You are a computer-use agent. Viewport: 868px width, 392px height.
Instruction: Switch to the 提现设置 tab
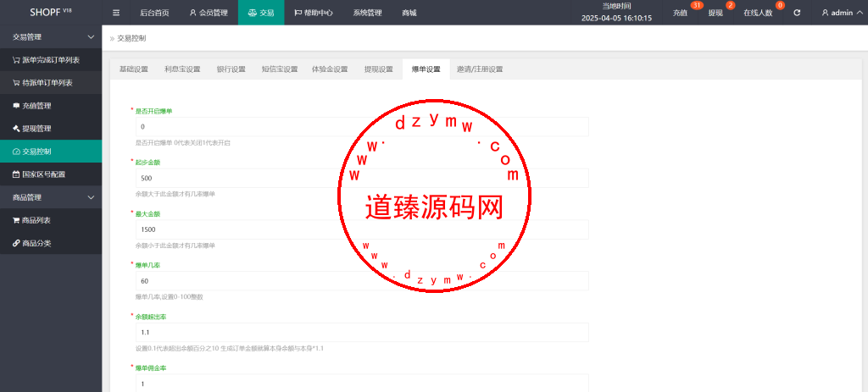tap(379, 69)
